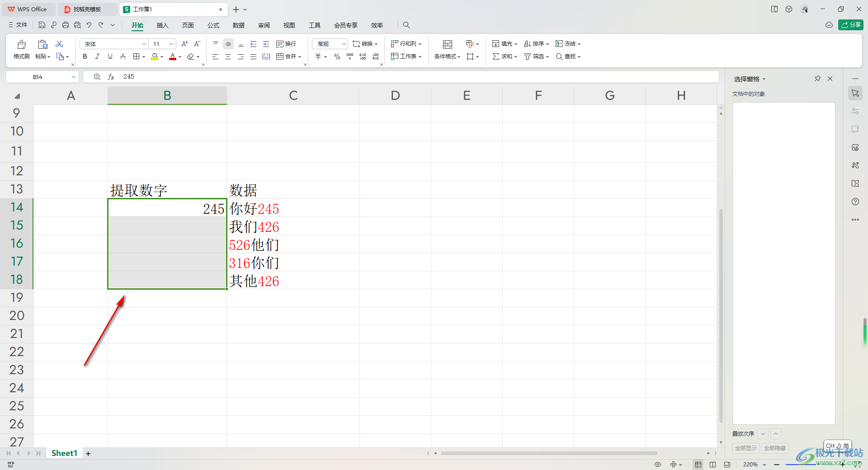The height and width of the screenshot is (470, 868).
Task: Open the Formulas (公式) tab
Action: point(213,25)
